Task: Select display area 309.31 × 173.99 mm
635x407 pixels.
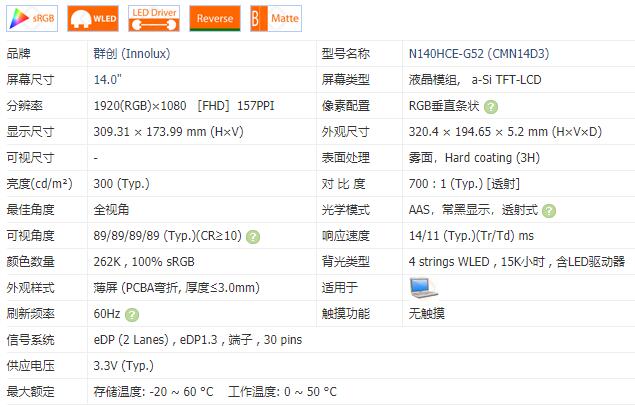Action: coord(168,132)
